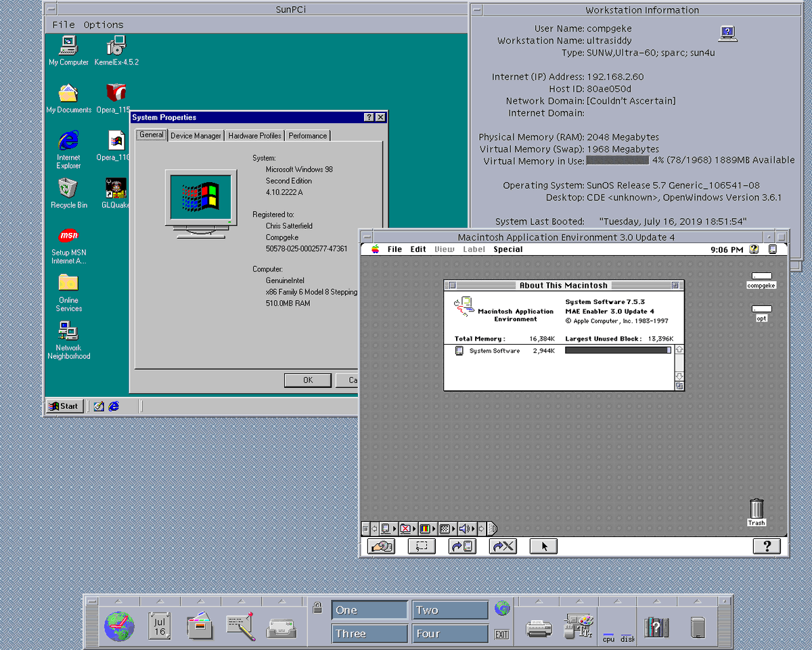812x650 pixels.
Task: Expand subpanel arrow above CDE clock globe
Action: click(x=119, y=601)
